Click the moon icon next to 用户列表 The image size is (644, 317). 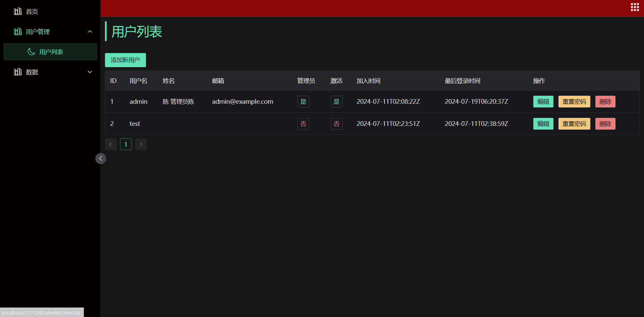tap(31, 52)
